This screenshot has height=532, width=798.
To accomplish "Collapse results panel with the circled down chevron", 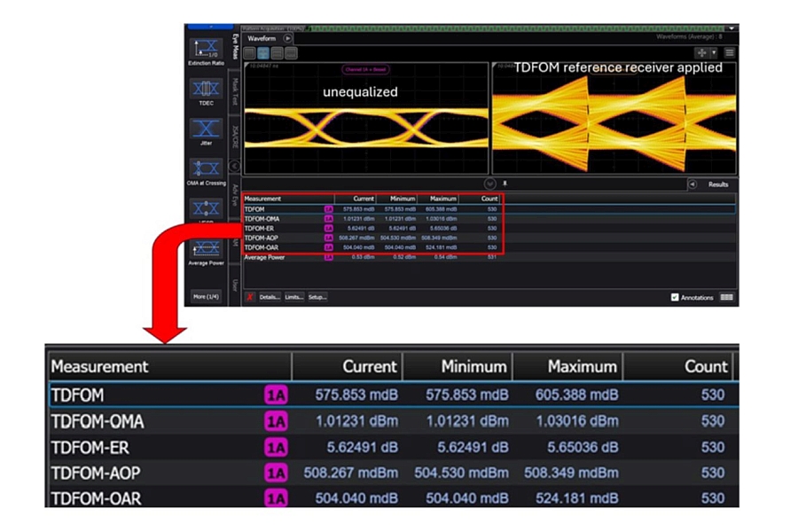I will coord(489,184).
